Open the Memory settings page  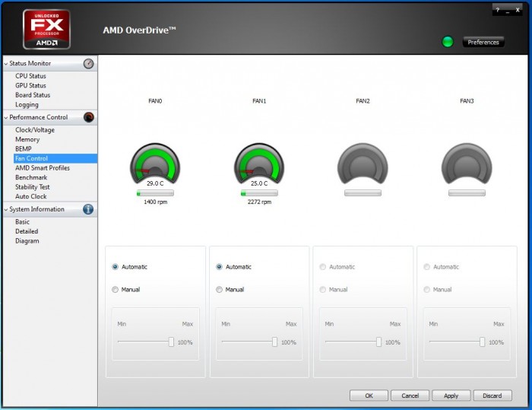coord(27,139)
